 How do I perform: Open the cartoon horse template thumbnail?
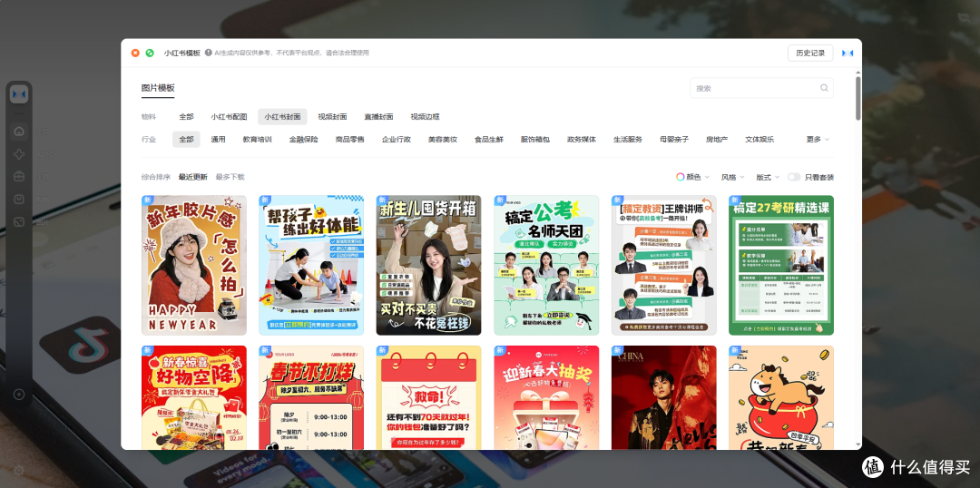[x=781, y=397]
